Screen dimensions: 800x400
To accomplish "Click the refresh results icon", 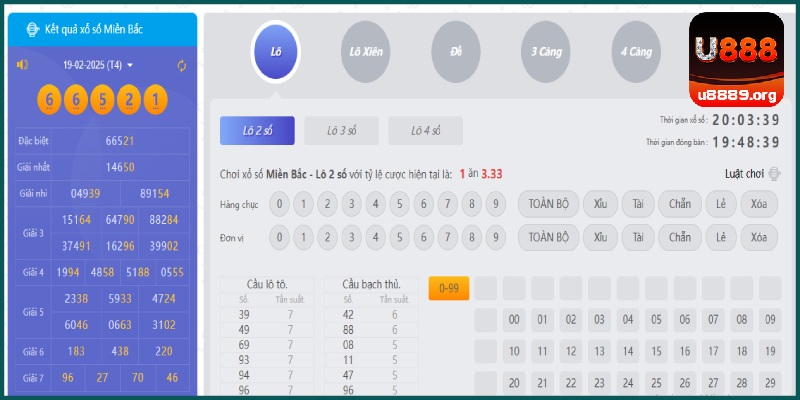I will click(182, 65).
